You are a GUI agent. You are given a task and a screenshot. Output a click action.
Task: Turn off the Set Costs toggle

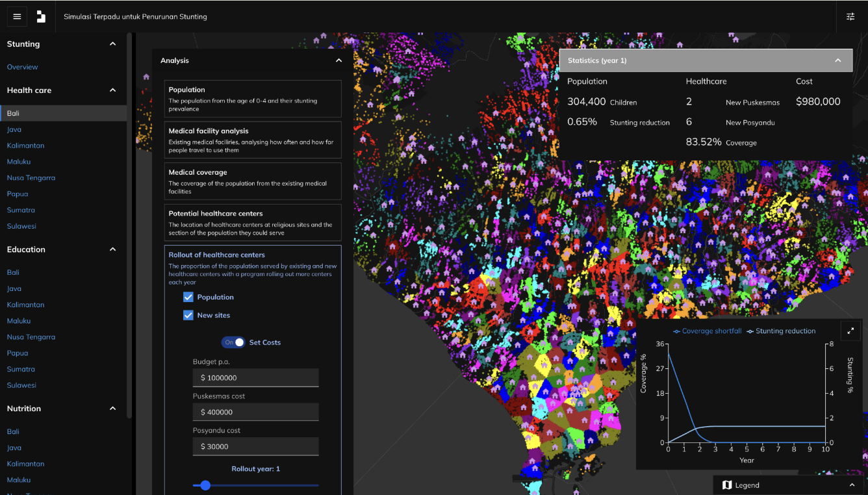coord(233,342)
